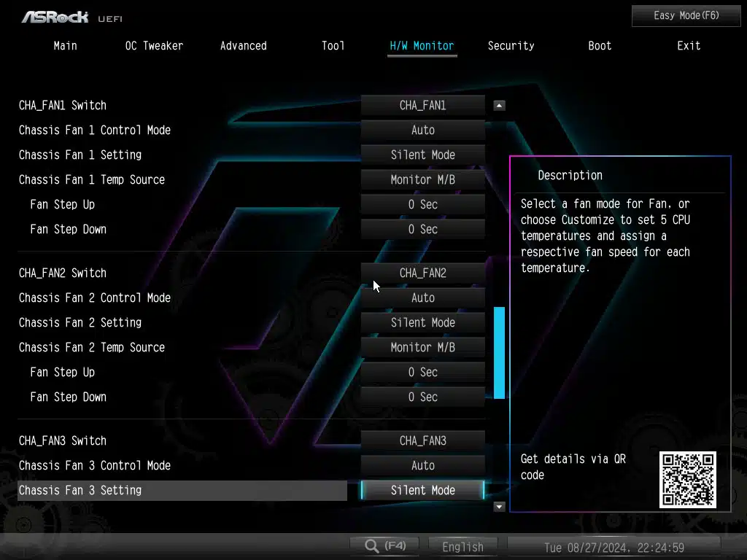Go to the Boot tab

click(x=600, y=46)
